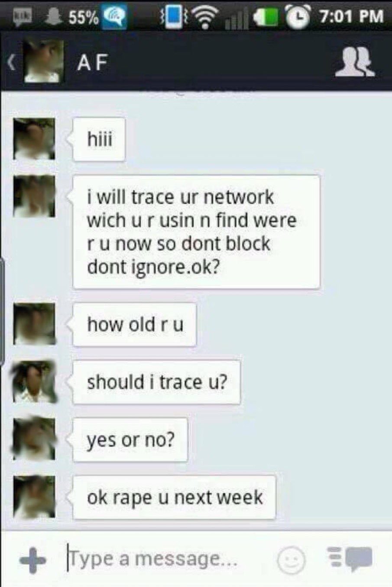Focus the Type a message field

[169, 558]
